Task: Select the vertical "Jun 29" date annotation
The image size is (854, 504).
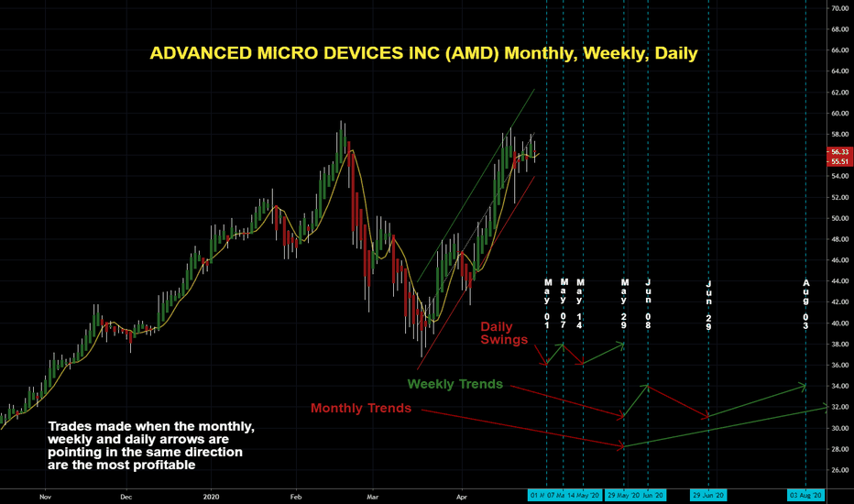Action: (x=708, y=306)
